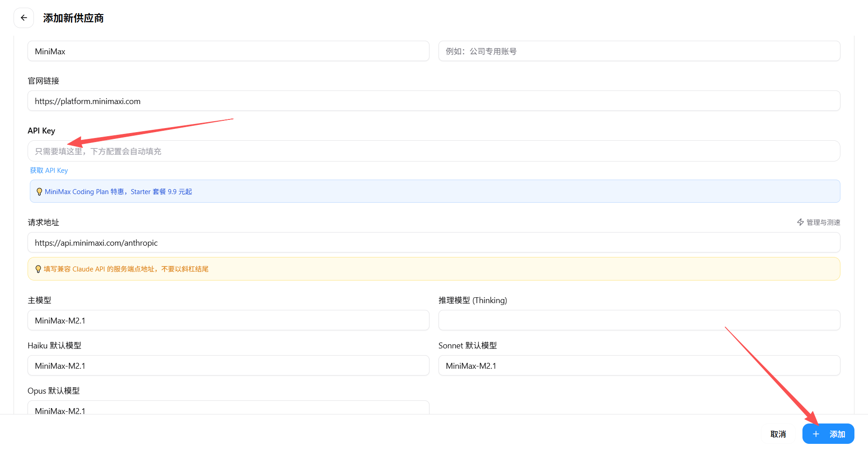The height and width of the screenshot is (452, 868).
Task: Click the lightning icon beside 管理与测速
Action: [800, 222]
